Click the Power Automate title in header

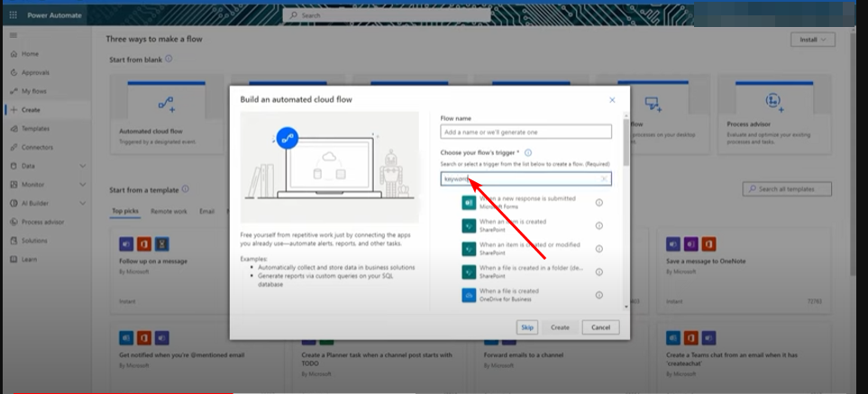tap(54, 15)
